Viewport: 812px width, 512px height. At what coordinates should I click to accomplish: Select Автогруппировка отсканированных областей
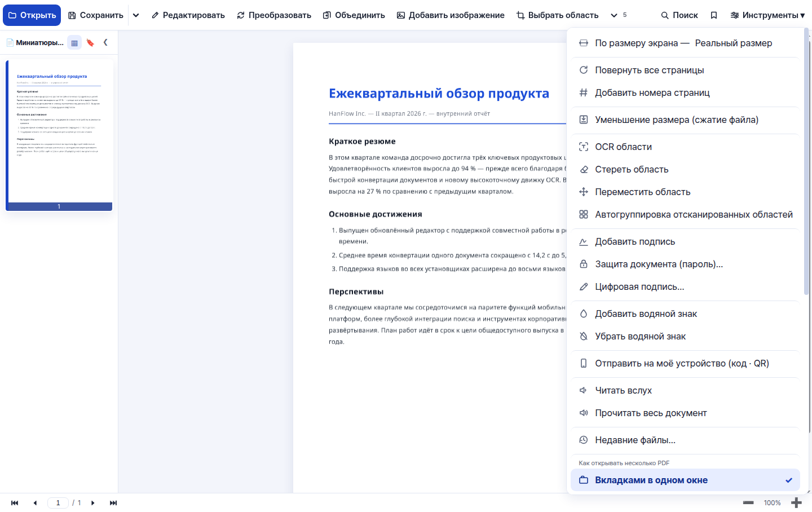685,214
